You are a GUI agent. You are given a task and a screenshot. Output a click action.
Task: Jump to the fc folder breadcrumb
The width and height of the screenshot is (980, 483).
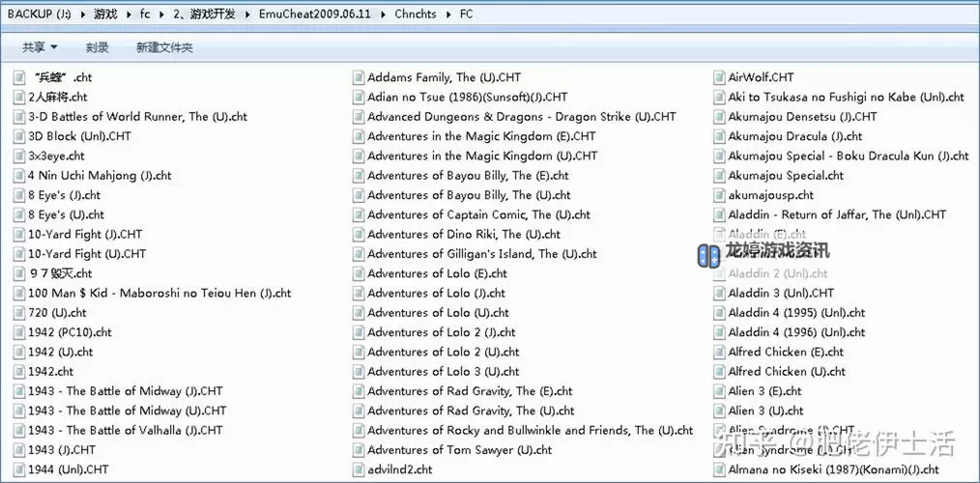[145, 14]
